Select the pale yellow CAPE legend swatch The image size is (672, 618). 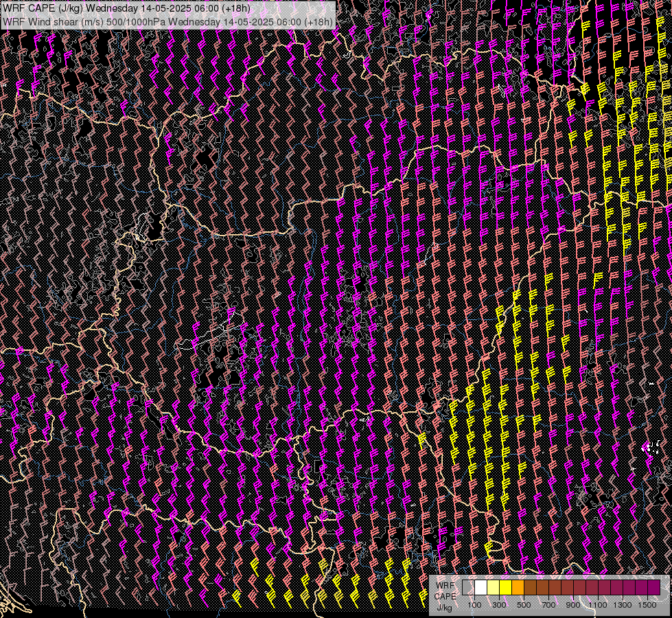point(494,587)
